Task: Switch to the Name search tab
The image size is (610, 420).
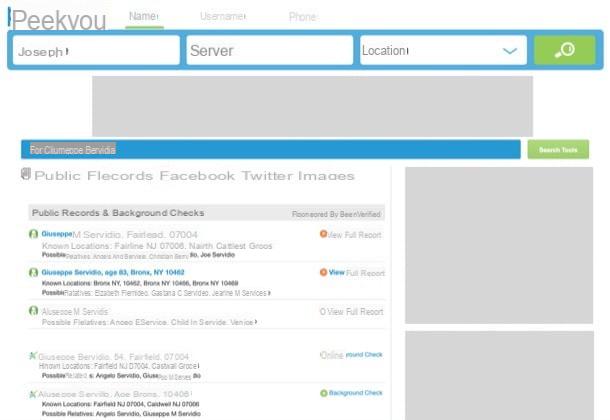Action: coord(144,16)
